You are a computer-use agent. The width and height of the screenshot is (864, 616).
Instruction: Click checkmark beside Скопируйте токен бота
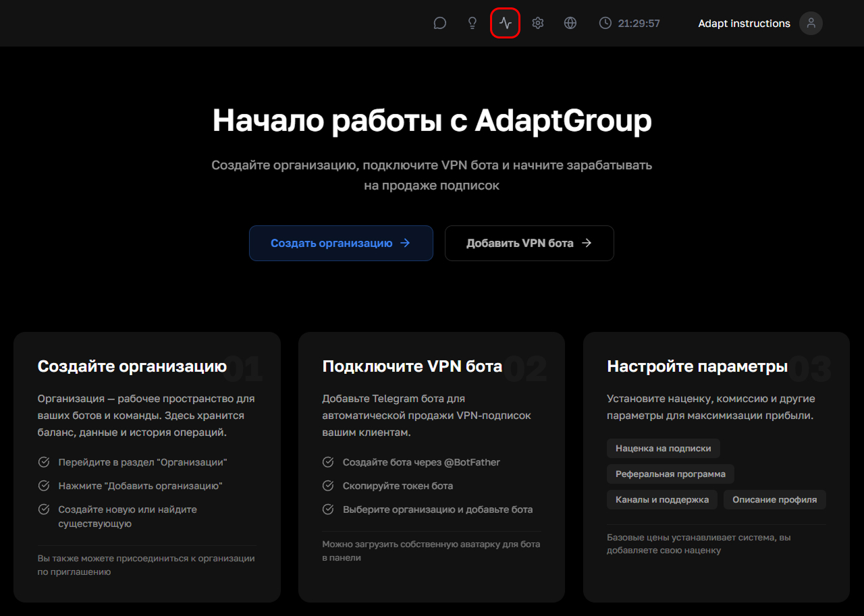click(328, 486)
